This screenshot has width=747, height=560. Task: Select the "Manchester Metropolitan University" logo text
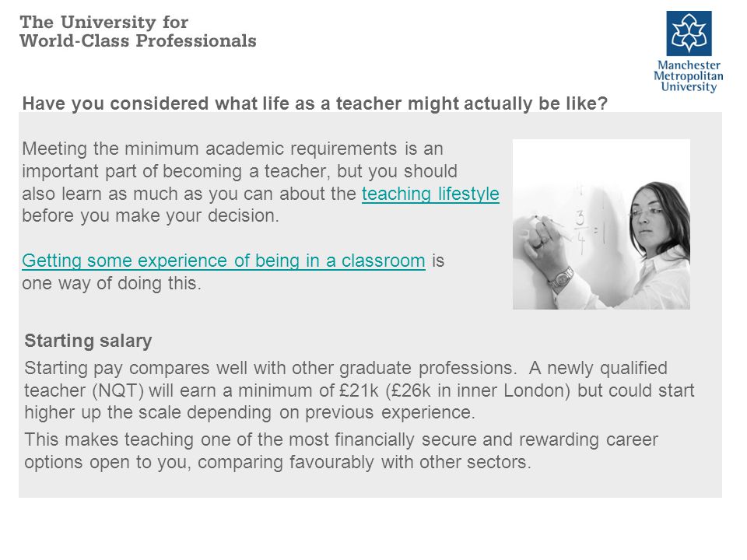click(x=689, y=75)
